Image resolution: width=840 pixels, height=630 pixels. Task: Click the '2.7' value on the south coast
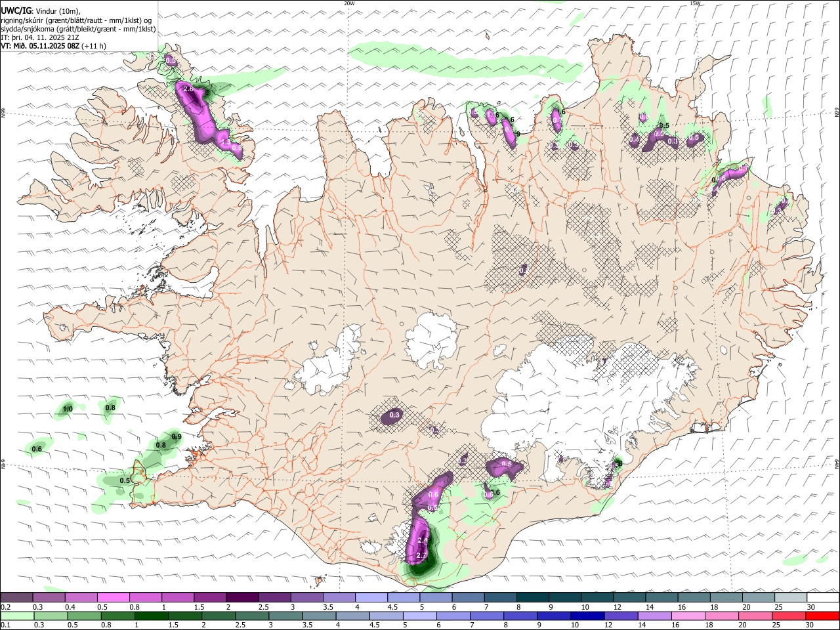(x=422, y=556)
